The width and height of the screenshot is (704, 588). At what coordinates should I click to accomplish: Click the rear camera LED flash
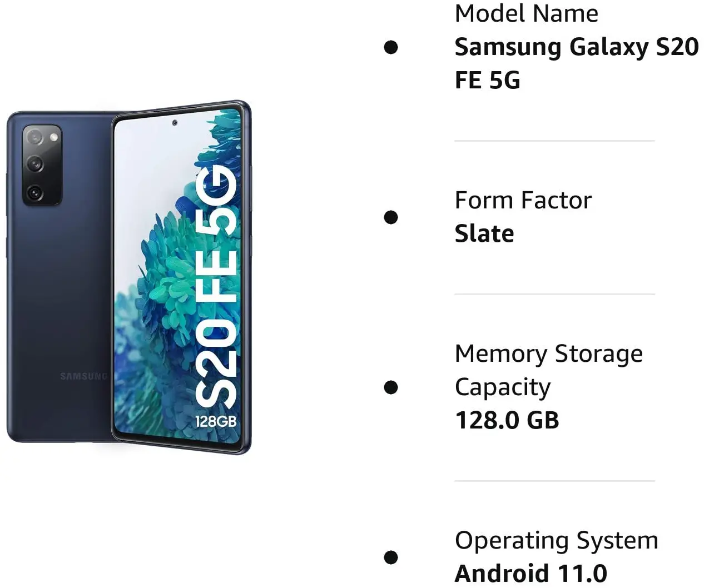(x=54, y=137)
